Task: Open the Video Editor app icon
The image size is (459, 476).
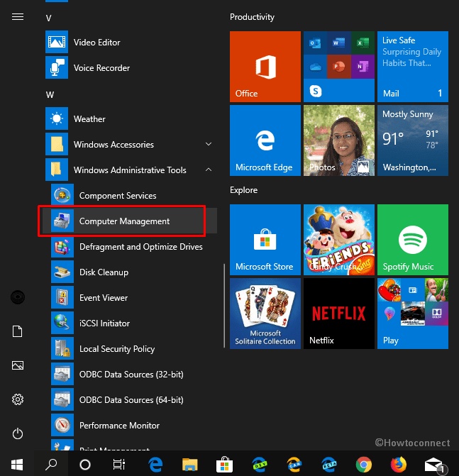Action: [57, 42]
